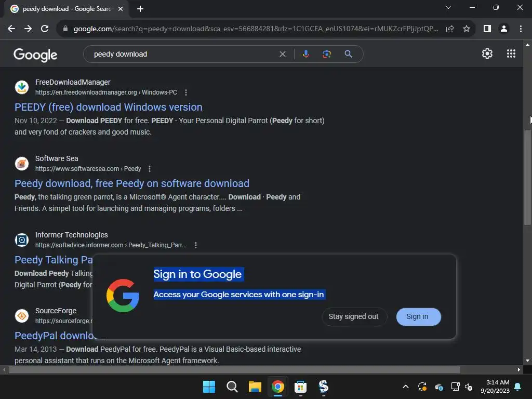Click the Informer Technologies site favicon
This screenshot has height=399, width=532.
[22, 240]
